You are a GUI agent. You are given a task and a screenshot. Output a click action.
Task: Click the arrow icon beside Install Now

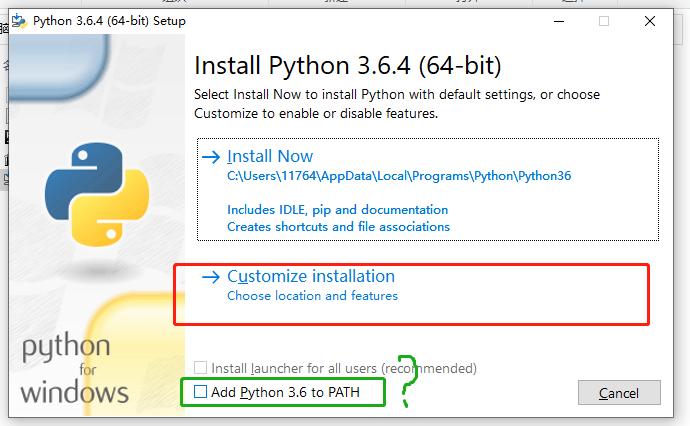click(x=211, y=157)
